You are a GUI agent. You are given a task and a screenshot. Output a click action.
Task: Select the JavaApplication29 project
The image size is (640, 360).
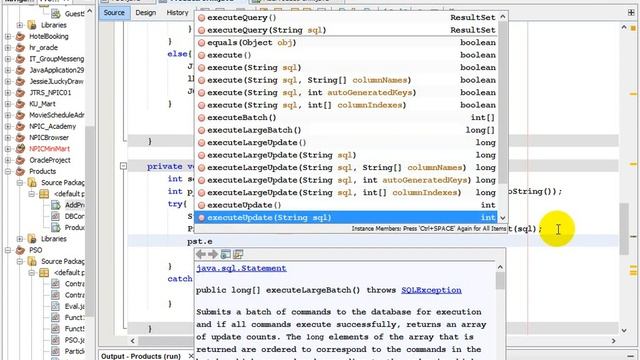click(x=56, y=70)
